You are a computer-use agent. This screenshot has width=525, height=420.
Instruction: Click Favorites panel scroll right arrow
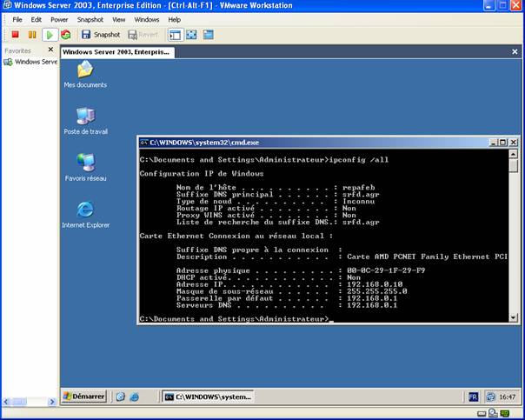click(x=52, y=402)
